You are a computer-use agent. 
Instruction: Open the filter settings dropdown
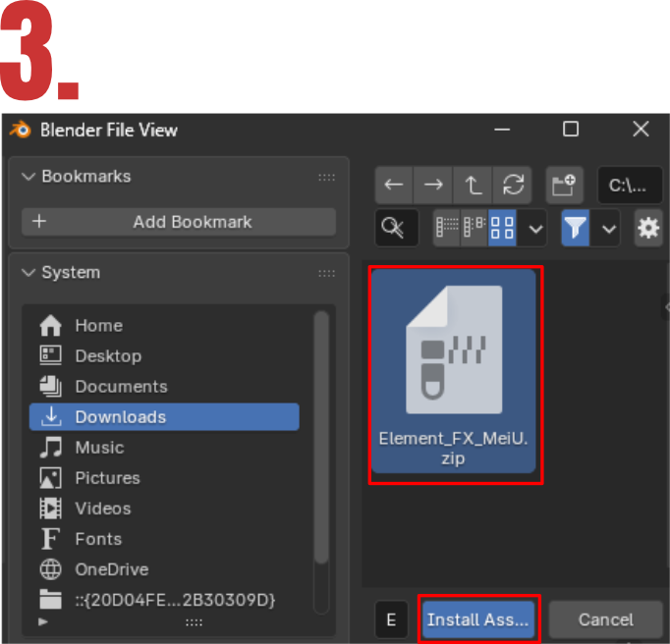click(605, 229)
